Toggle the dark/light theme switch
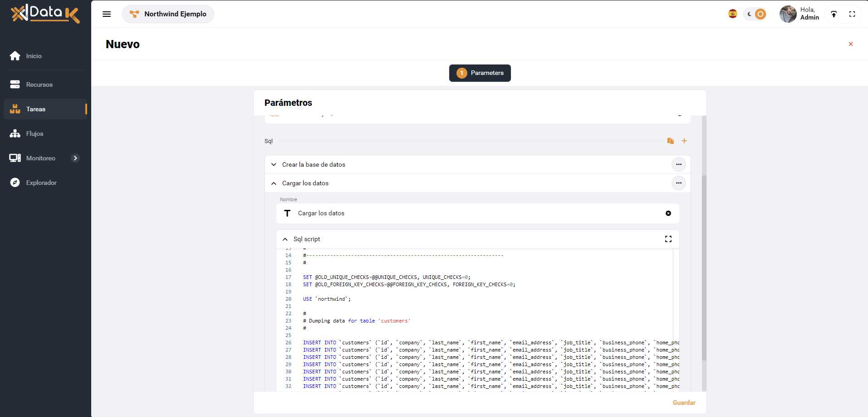 pyautogui.click(x=755, y=14)
